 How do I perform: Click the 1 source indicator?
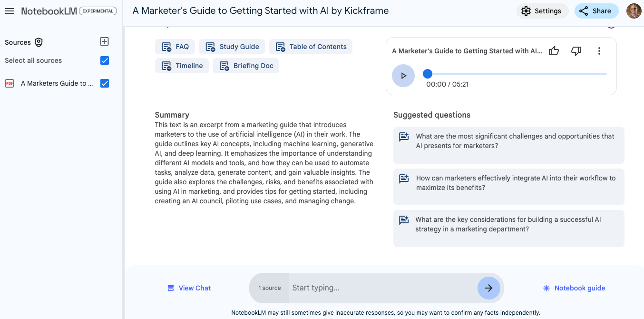tap(269, 288)
